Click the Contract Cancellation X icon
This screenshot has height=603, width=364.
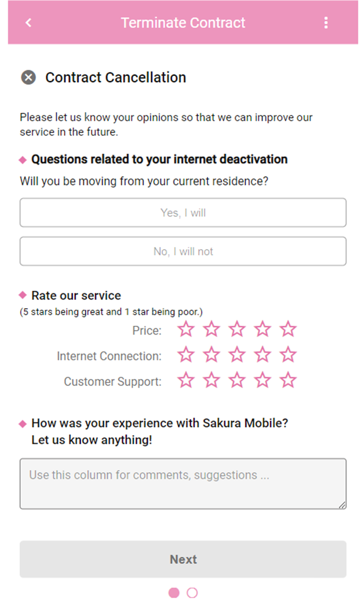(28, 77)
